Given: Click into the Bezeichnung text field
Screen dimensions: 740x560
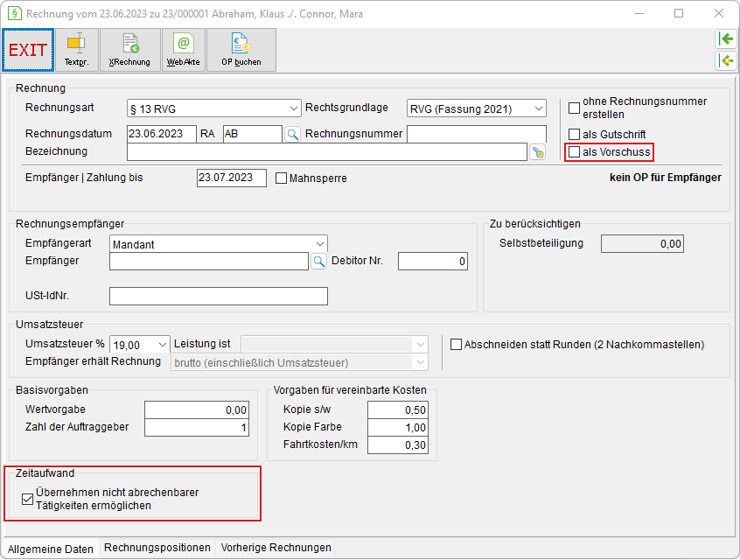Looking at the screenshot, I should coord(327,152).
